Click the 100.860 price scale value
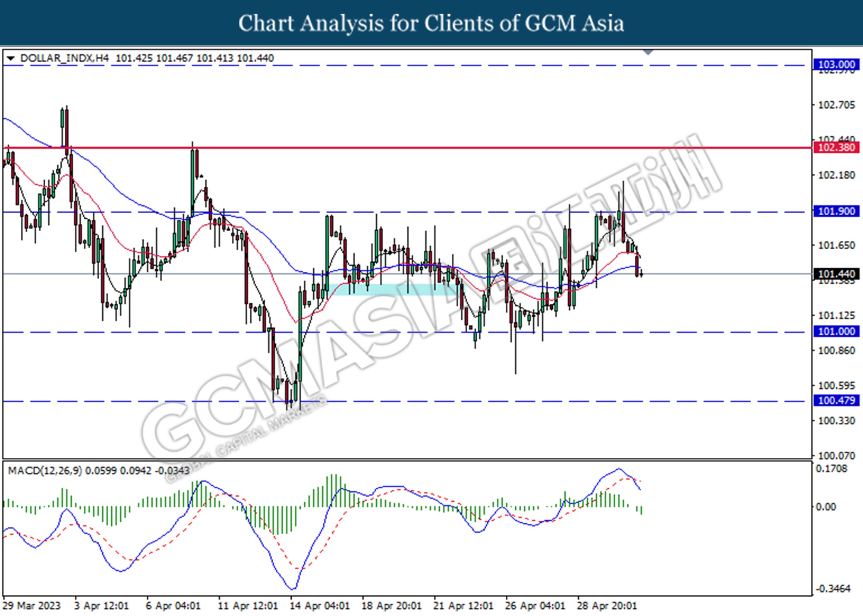The width and height of the screenshot is (863, 616). tap(836, 351)
